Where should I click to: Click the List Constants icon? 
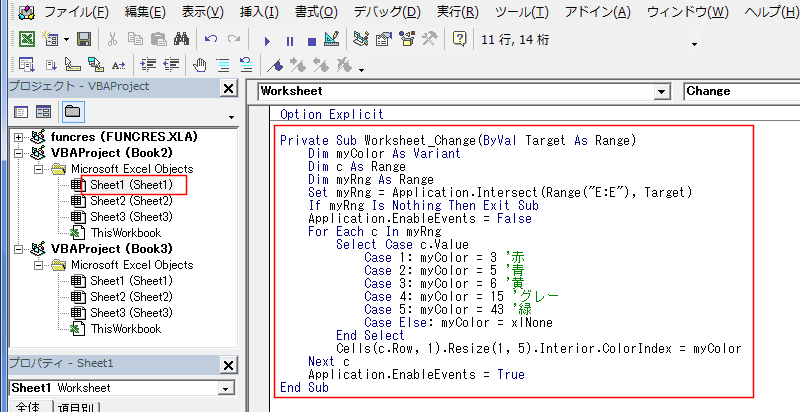[x=51, y=65]
